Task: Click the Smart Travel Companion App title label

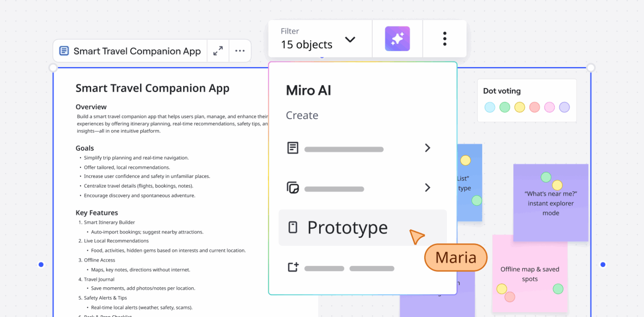Action: tap(137, 51)
